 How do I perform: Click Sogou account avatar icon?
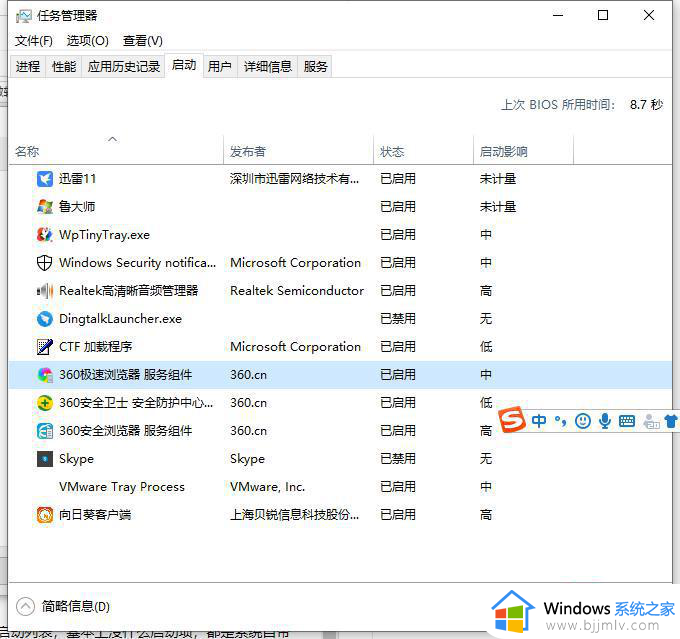651,421
